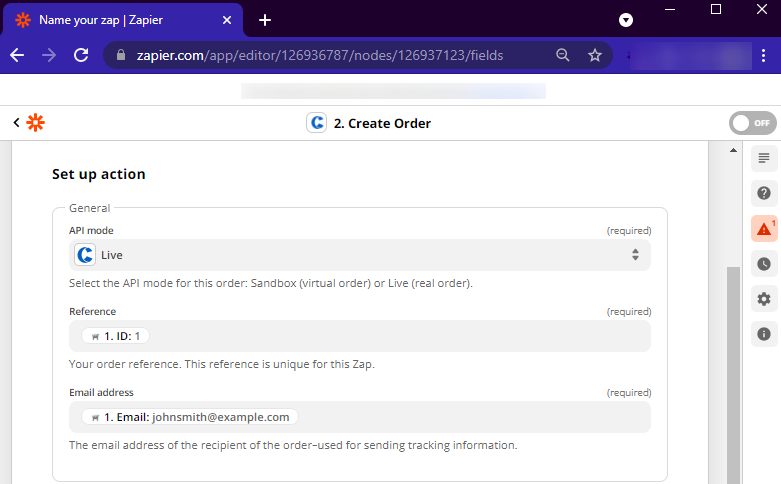Open the help question mark panel

click(x=764, y=193)
